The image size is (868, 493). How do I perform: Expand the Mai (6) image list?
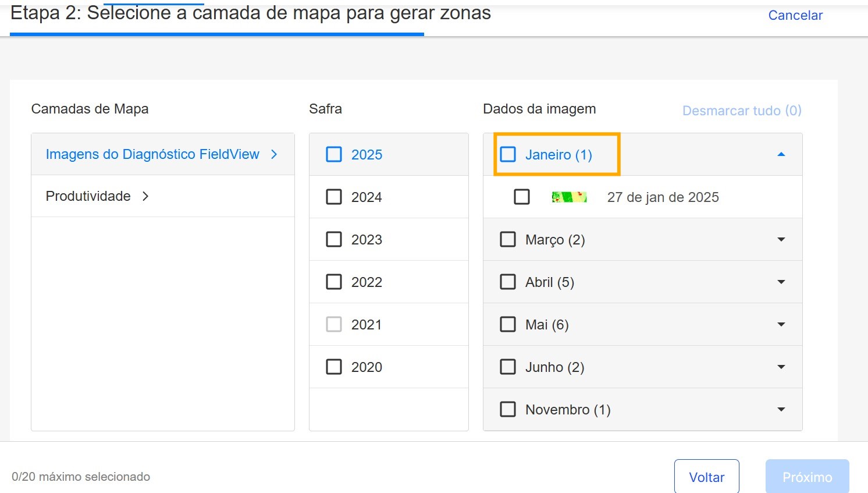(781, 325)
